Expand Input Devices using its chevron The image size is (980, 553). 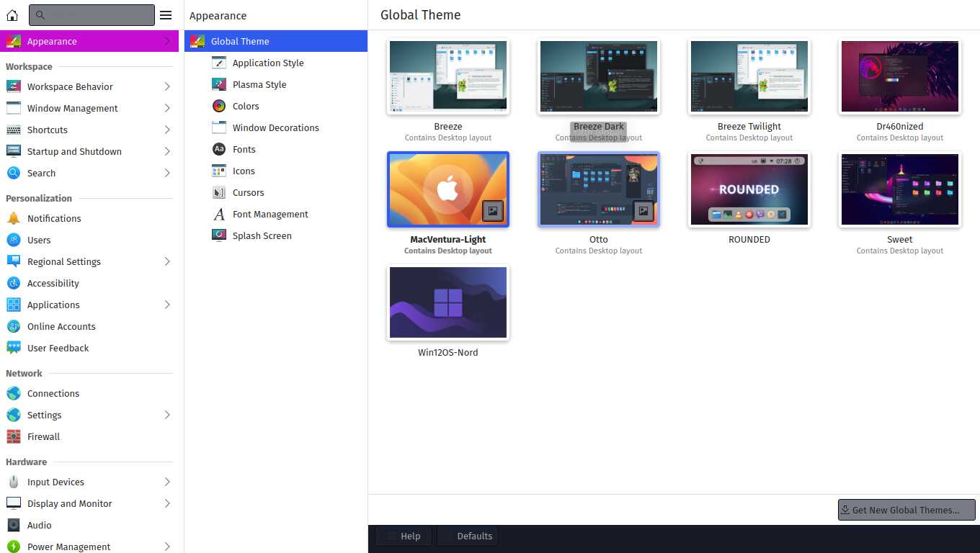point(167,482)
